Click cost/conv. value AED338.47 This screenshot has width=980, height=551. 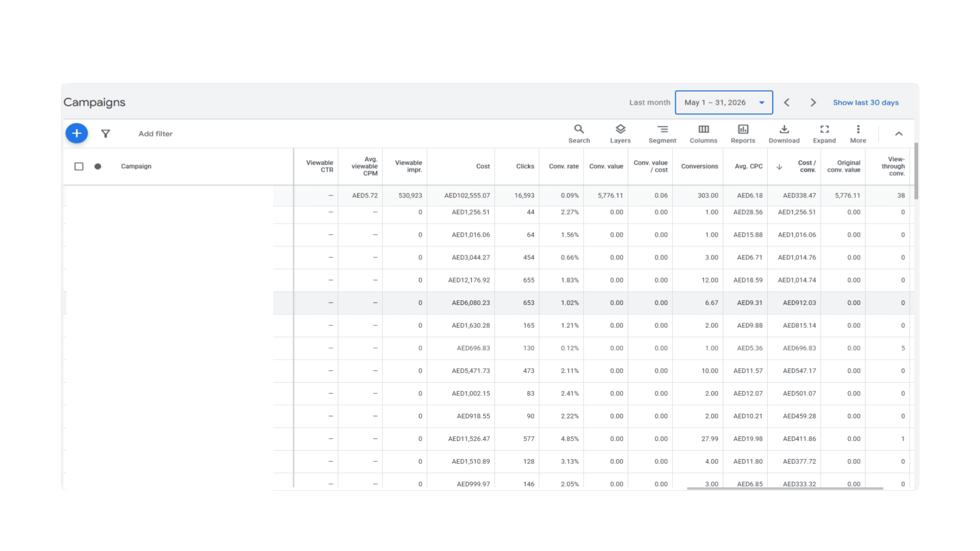(799, 195)
